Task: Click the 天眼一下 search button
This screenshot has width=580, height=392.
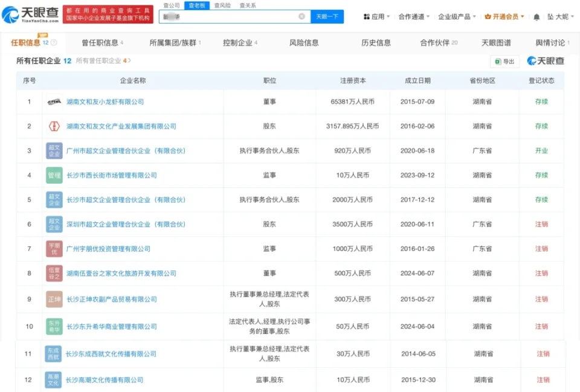Action: click(x=327, y=16)
